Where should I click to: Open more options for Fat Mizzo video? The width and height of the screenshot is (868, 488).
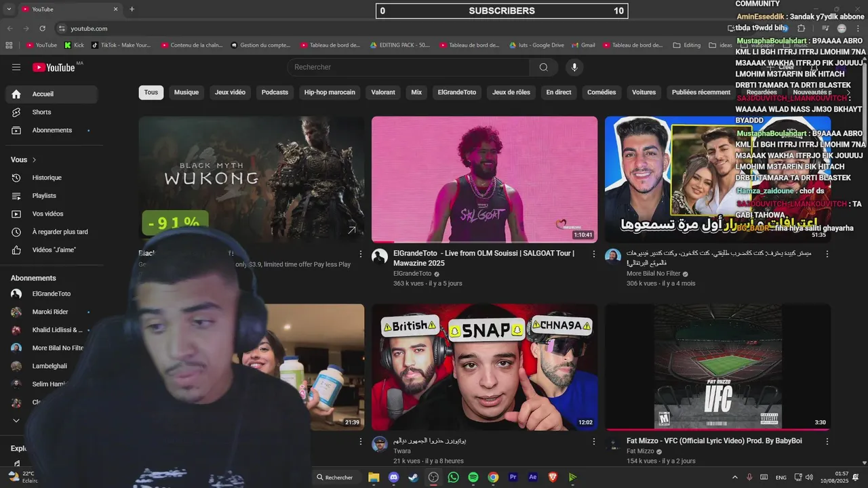coord(827,442)
